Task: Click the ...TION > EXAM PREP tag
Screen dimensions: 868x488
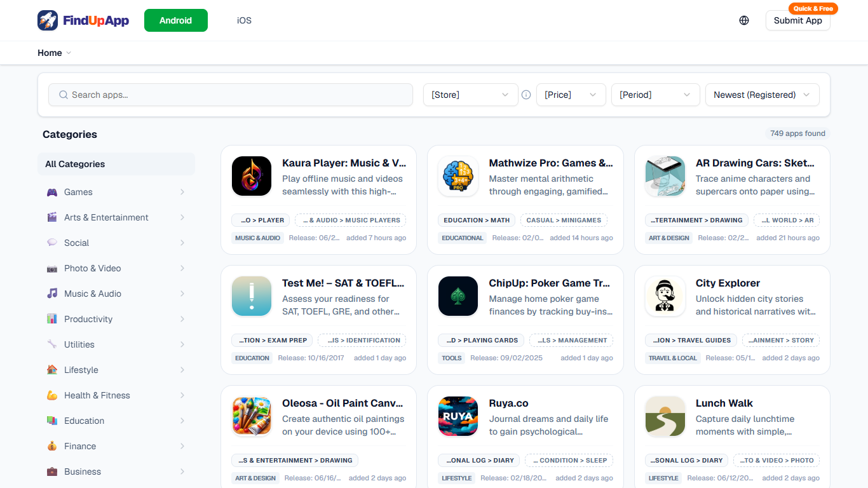Action: click(x=273, y=340)
